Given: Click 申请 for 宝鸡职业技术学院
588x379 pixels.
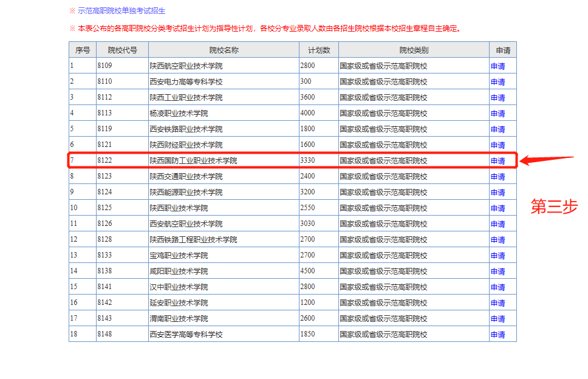Looking at the screenshot, I should [497, 255].
